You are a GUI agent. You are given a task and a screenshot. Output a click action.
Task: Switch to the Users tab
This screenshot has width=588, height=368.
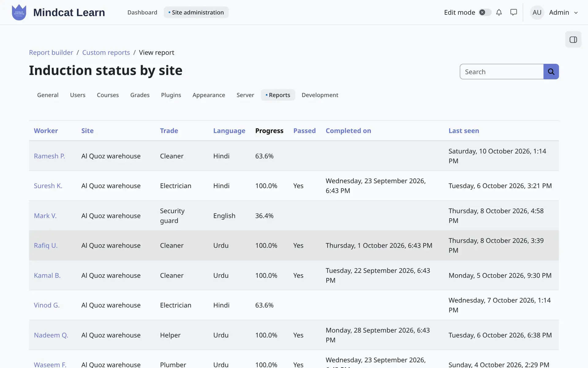tap(77, 95)
